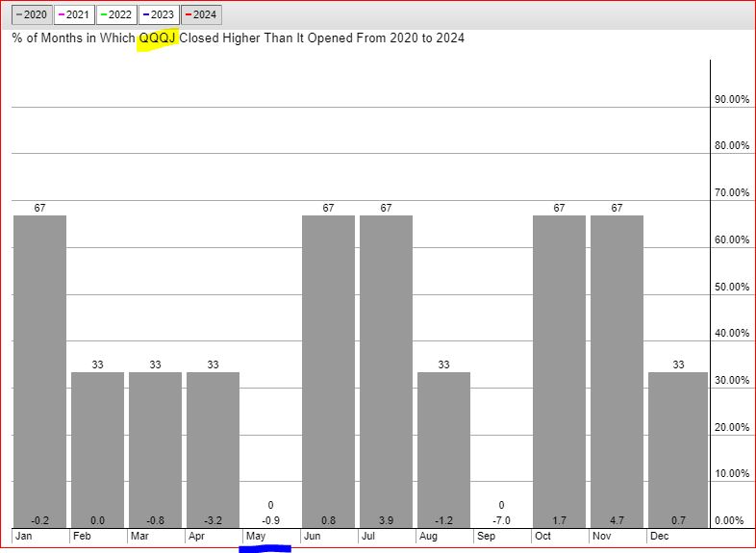This screenshot has height=553, width=756.
Task: Click the Oct label on the x-axis
Action: [542, 536]
